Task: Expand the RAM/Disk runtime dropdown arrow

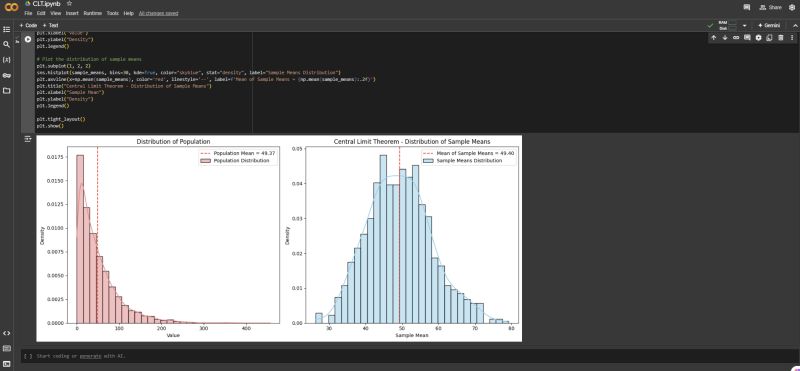Action: pos(744,25)
